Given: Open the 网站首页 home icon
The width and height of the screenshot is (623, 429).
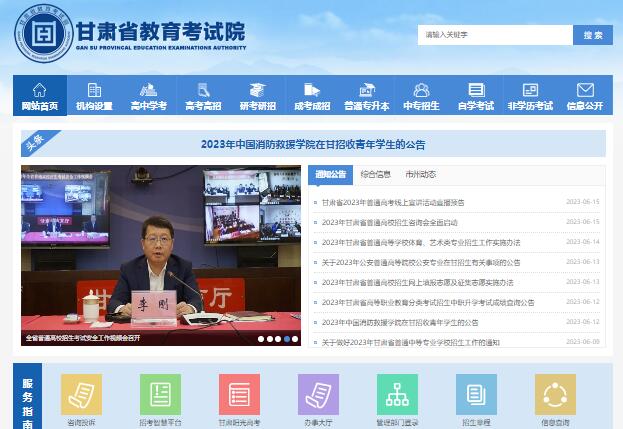Looking at the screenshot, I should tap(40, 90).
